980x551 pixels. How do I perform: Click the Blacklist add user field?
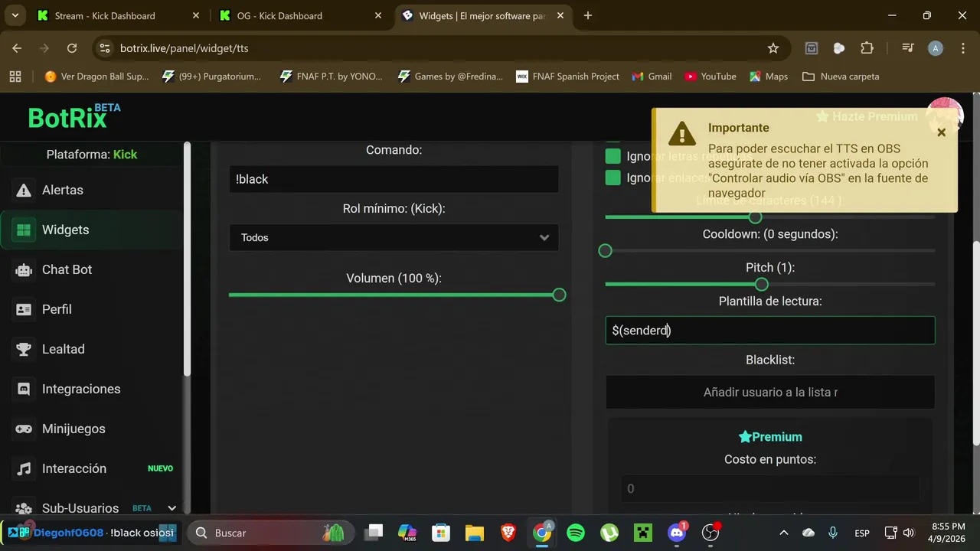click(x=770, y=392)
